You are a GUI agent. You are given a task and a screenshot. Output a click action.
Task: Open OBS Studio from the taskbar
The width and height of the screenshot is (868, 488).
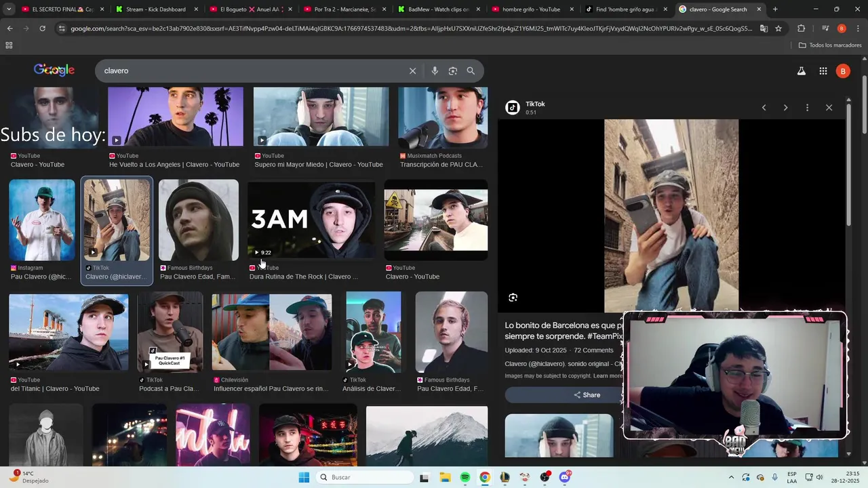click(x=545, y=477)
